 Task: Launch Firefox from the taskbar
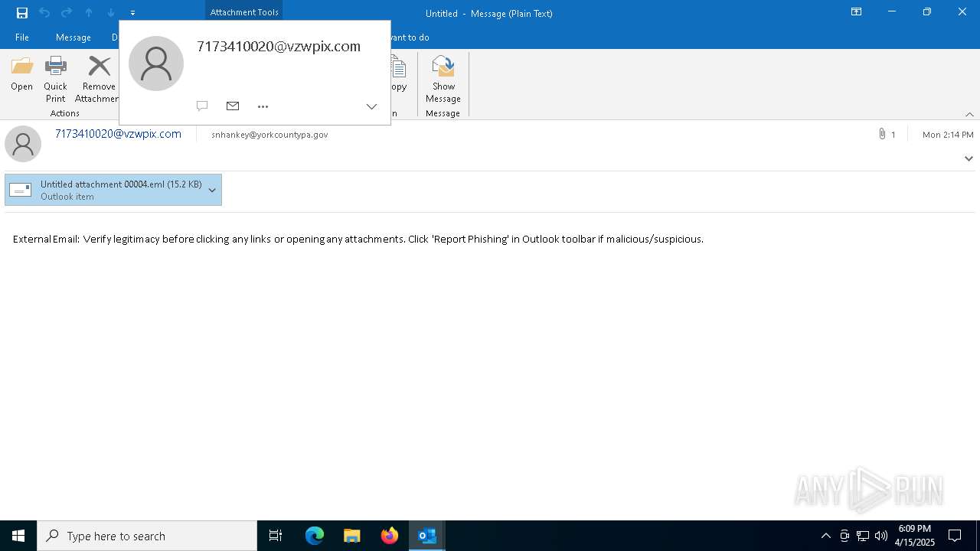tap(390, 536)
